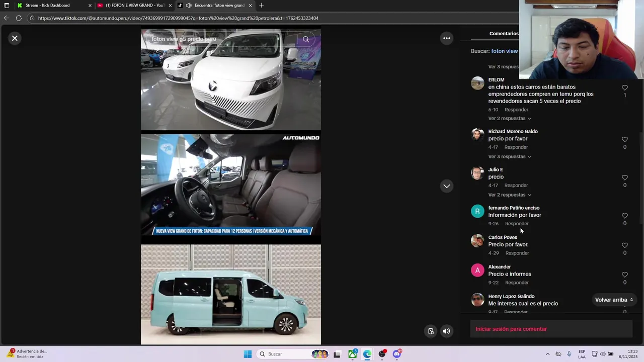Screen dimensions: 644x362
Task: Expand 2 replies under Julio E
Action: (510, 195)
